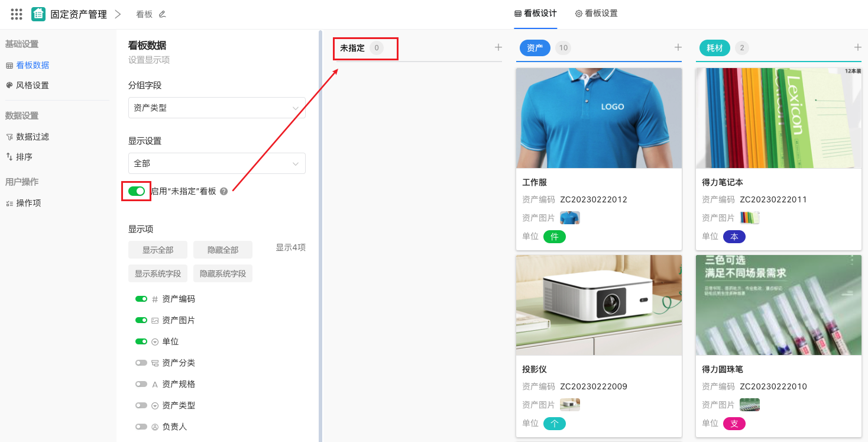Turn off the 资产编码 display toggle
The width and height of the screenshot is (868, 442).
point(141,299)
